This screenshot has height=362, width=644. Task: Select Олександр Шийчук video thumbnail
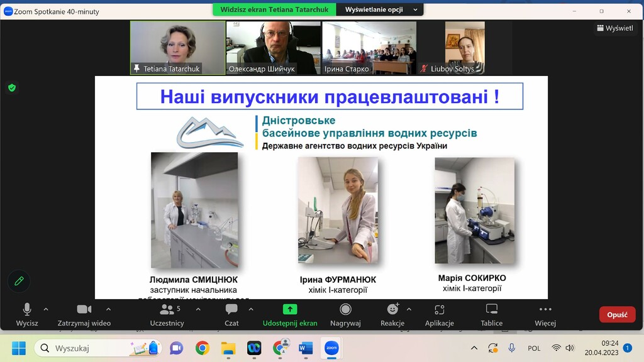274,48
